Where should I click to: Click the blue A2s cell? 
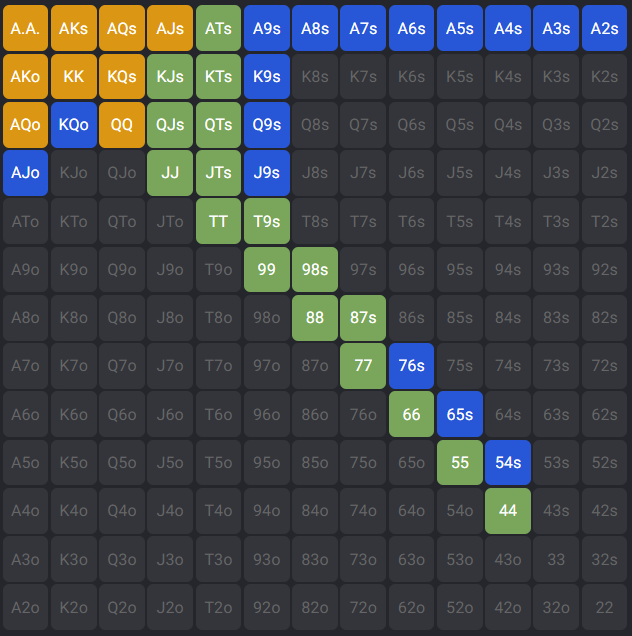pyautogui.click(x=604, y=28)
